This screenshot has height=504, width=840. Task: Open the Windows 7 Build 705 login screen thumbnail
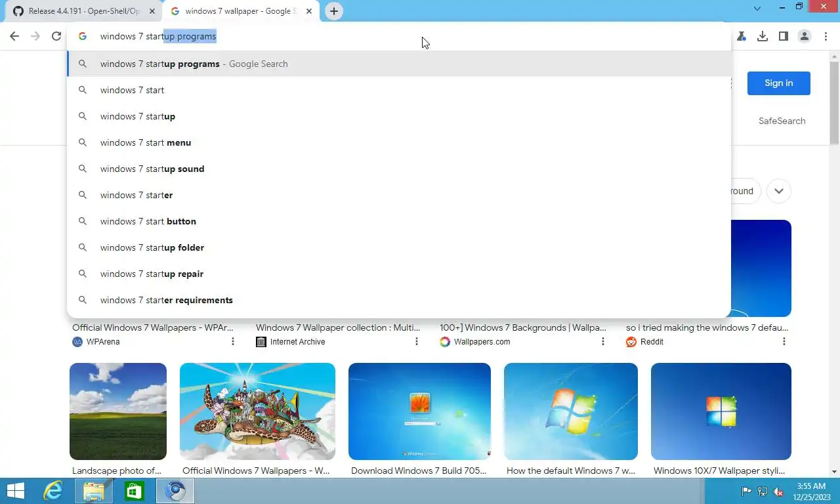[419, 411]
